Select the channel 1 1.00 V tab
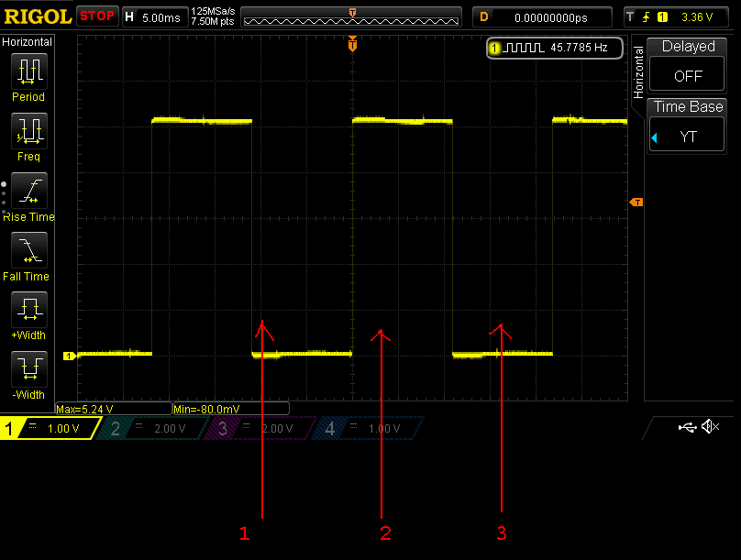The height and width of the screenshot is (560, 741). pos(50,428)
